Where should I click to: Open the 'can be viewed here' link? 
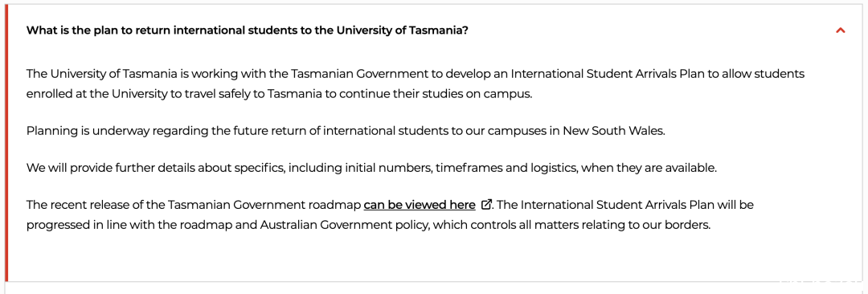[x=420, y=205]
